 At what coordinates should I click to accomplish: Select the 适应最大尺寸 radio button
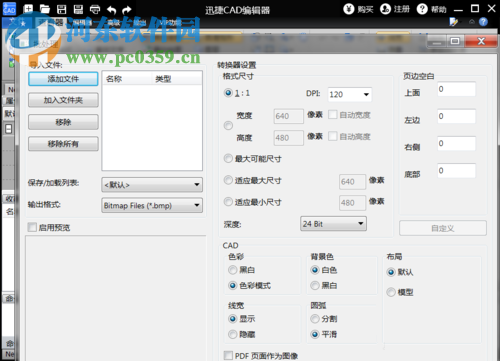(228, 180)
